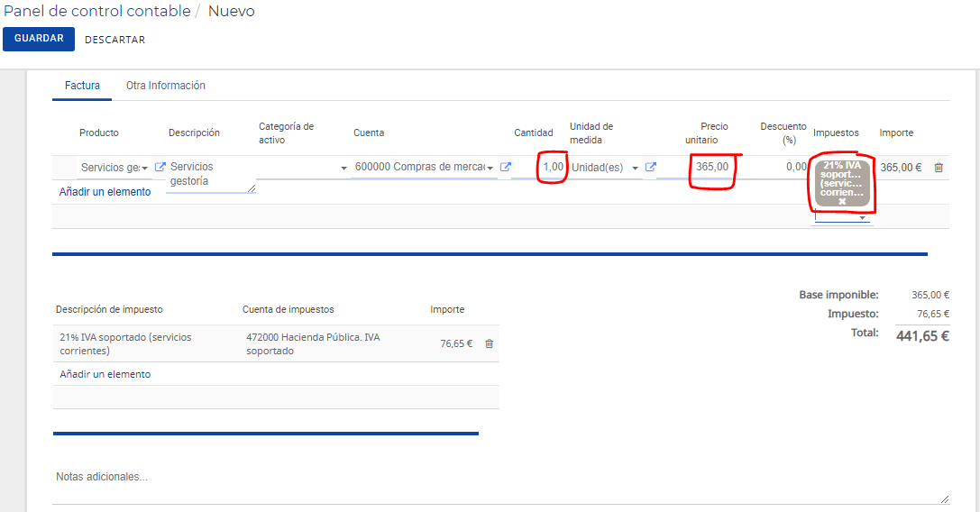
Task: Expand the Producto dropdown arrow
Action: coord(144,169)
